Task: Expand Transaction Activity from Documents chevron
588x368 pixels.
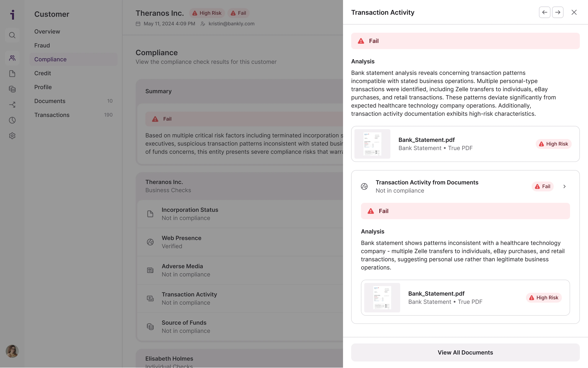Action: 564,186
